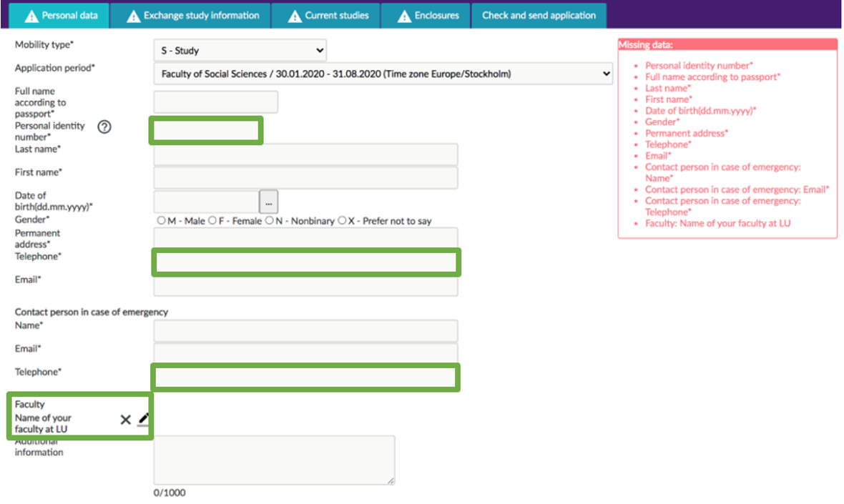Focus the Date of birth text field
Screen dimensions: 844x504
(206, 202)
